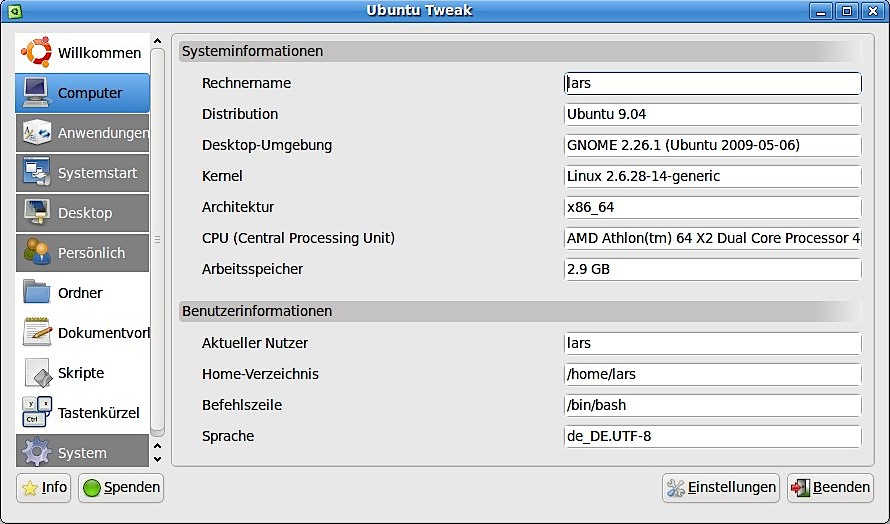Image resolution: width=890 pixels, height=524 pixels.
Task: Click the CPU (Central Processing Unit) label
Action: click(x=298, y=238)
